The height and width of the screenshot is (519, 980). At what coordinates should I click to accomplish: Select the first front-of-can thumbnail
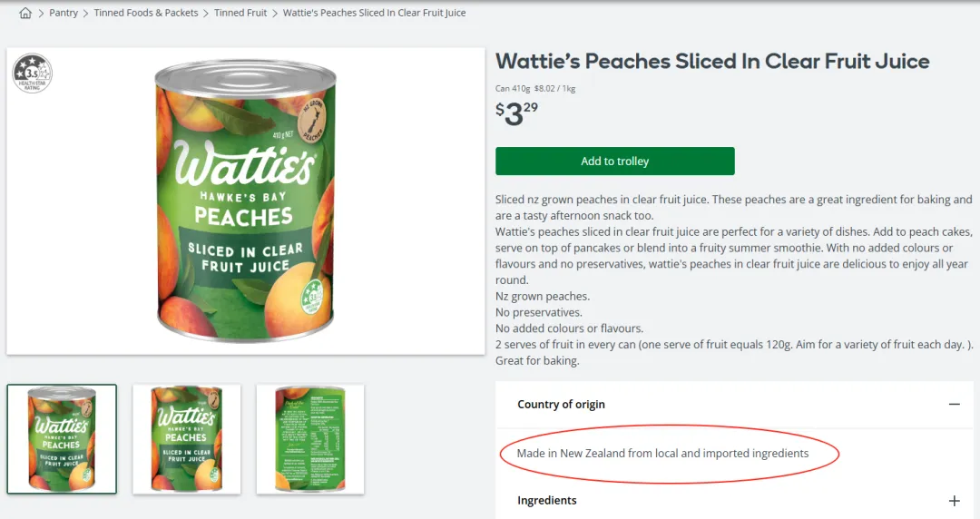[x=62, y=439]
